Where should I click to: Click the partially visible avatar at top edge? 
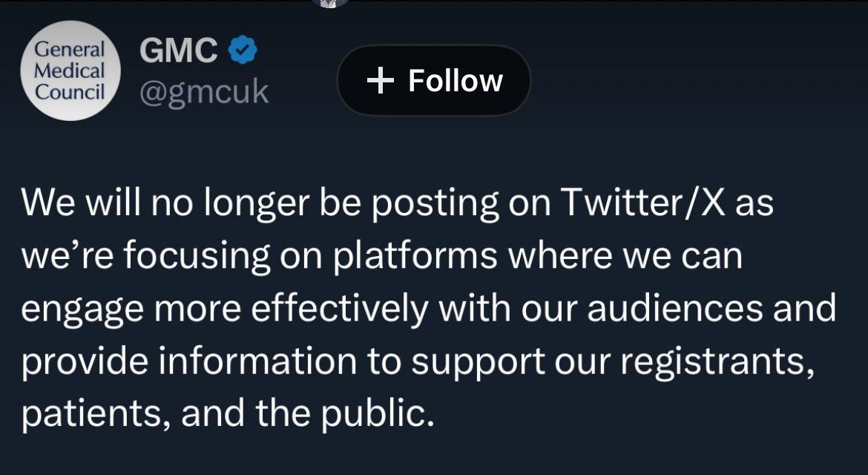pos(329,2)
